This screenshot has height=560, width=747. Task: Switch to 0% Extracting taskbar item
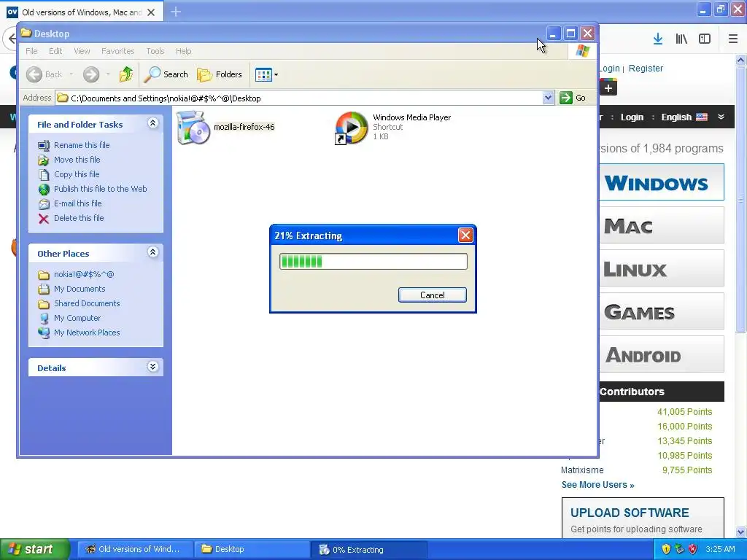coord(368,549)
